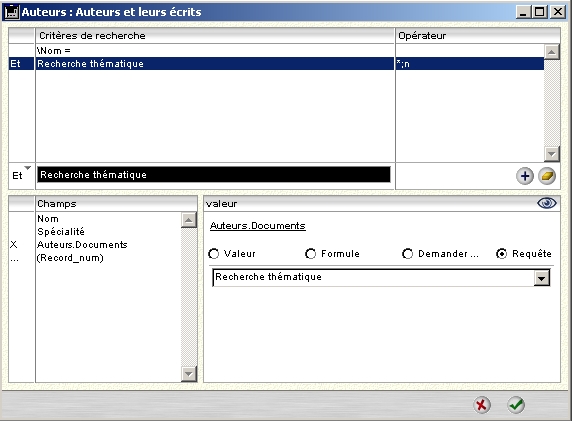This screenshot has height=421, width=572.
Task: Toggle the eye icon in valeur header
Action: pos(546,203)
